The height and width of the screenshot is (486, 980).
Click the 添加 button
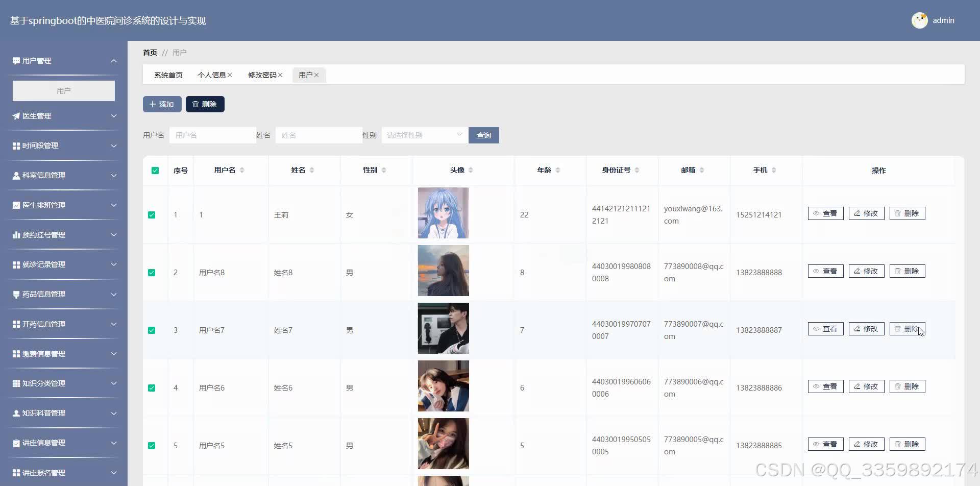tap(162, 104)
